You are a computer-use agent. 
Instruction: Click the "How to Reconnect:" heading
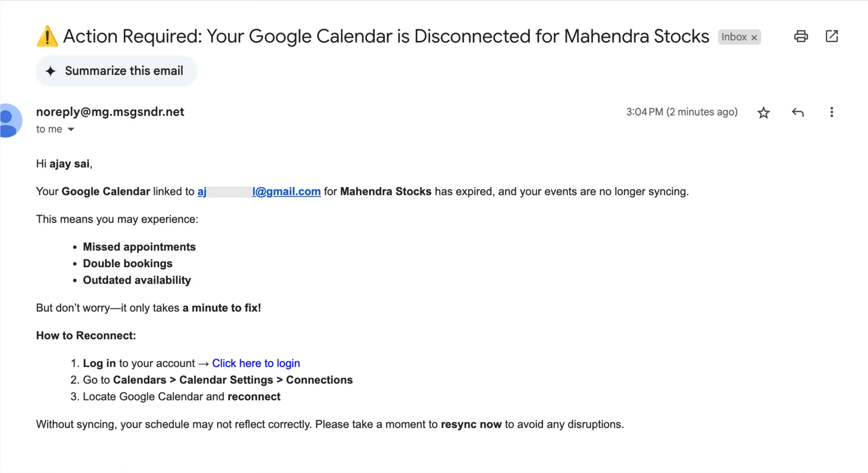(86, 336)
